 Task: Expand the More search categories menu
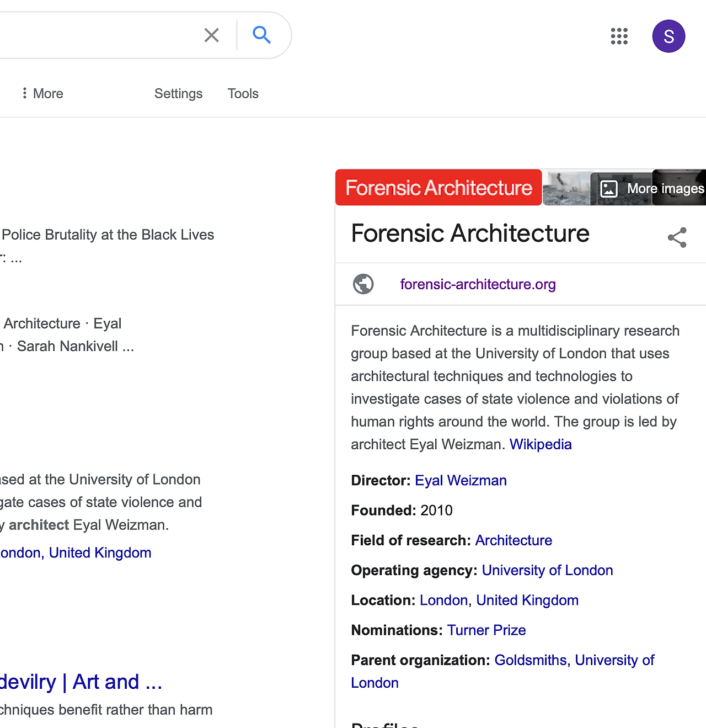(42, 94)
